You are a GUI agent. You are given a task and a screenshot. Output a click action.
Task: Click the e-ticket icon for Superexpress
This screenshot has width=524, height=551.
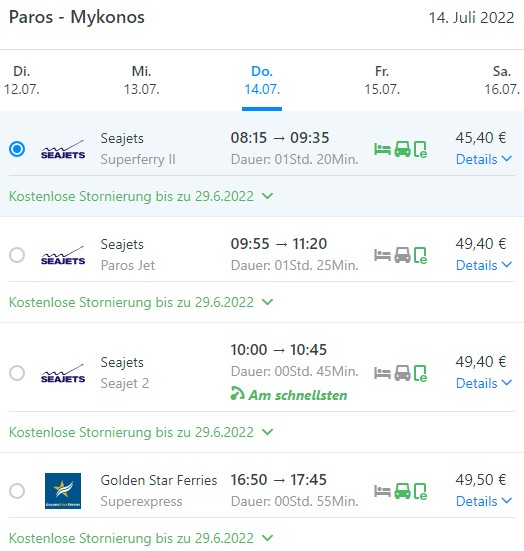[420, 491]
